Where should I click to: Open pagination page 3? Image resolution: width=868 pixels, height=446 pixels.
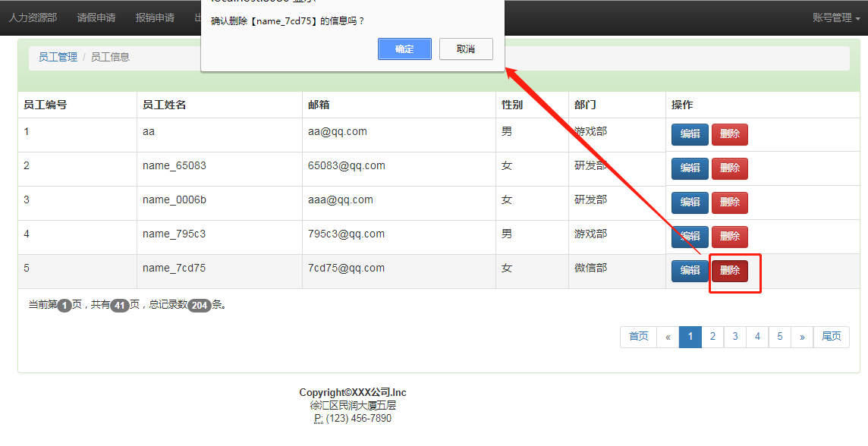coord(734,337)
